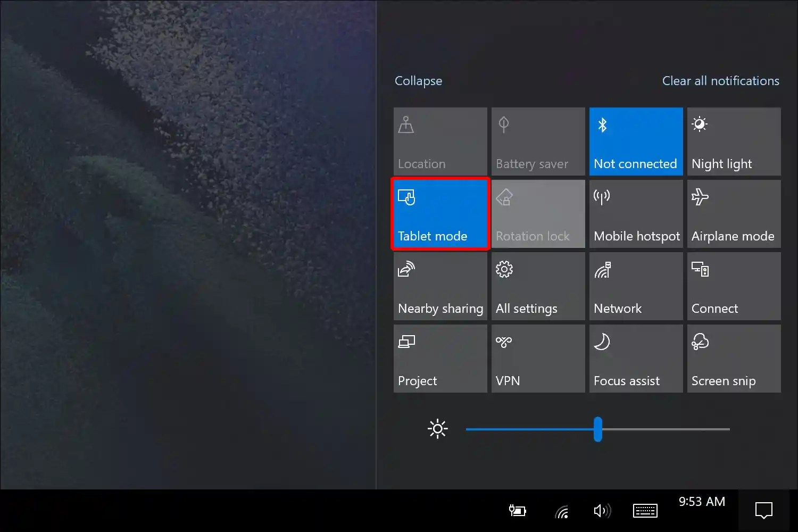Disable Tablet mode
The width and height of the screenshot is (798, 532).
click(x=440, y=213)
